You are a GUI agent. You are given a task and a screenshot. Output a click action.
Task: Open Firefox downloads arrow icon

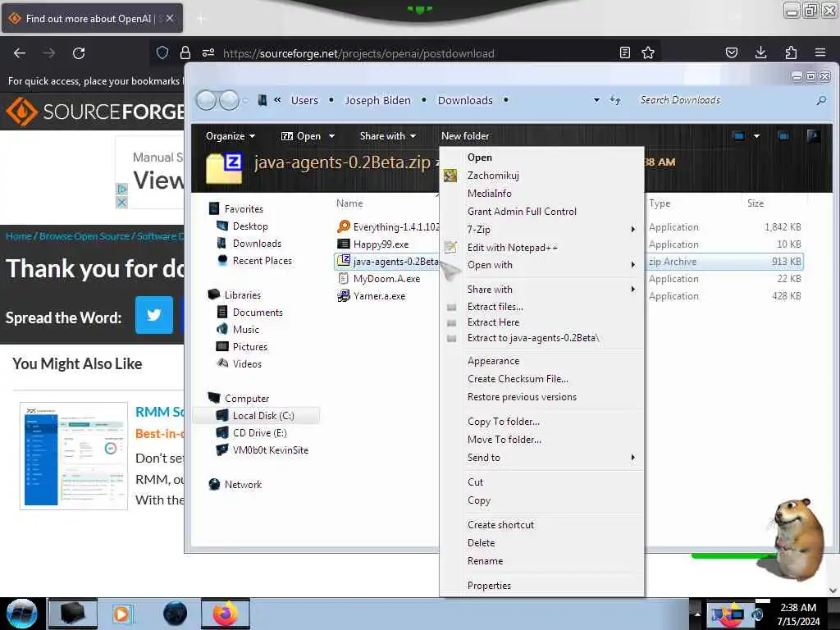[x=760, y=52]
